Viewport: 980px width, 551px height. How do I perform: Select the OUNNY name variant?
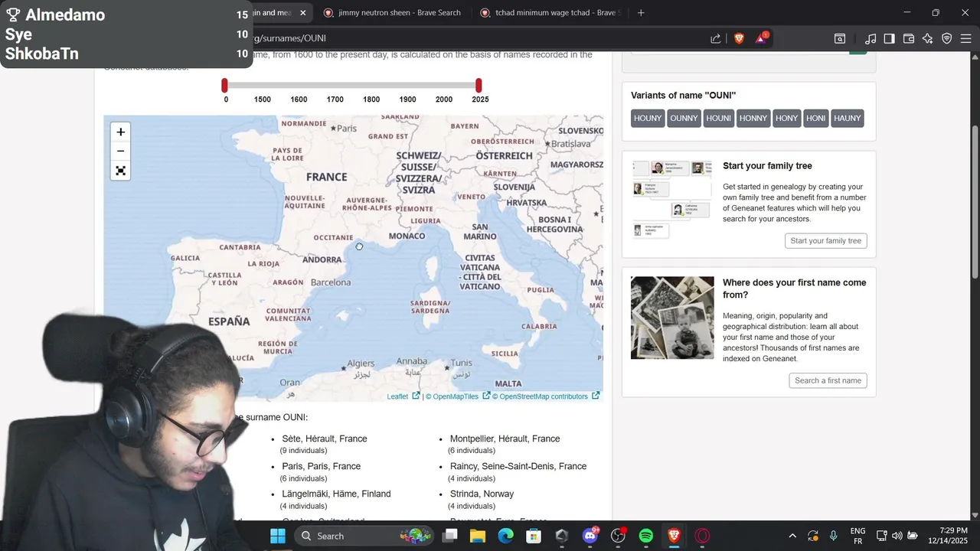pos(684,118)
